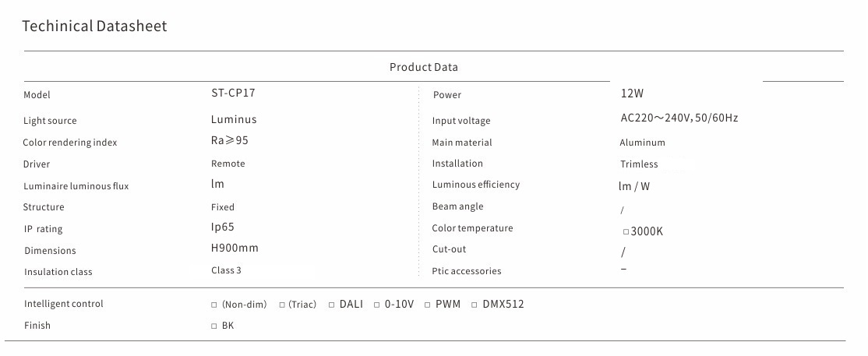This screenshot has width=868, height=356.
Task: Select the H900mm dimensions value
Action: pos(235,248)
